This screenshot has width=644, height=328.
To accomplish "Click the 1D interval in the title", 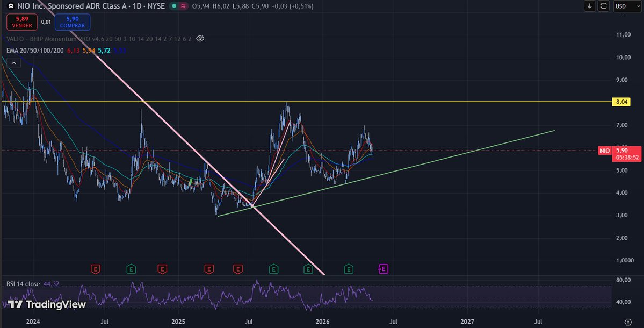I will click(138, 6).
